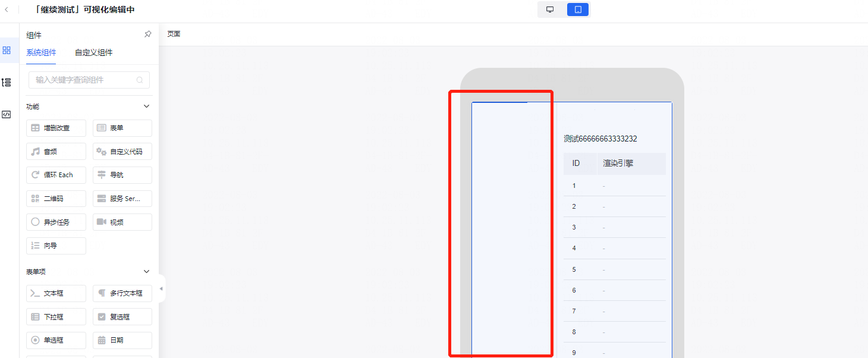Pick the 多行文本框 component

coord(122,293)
